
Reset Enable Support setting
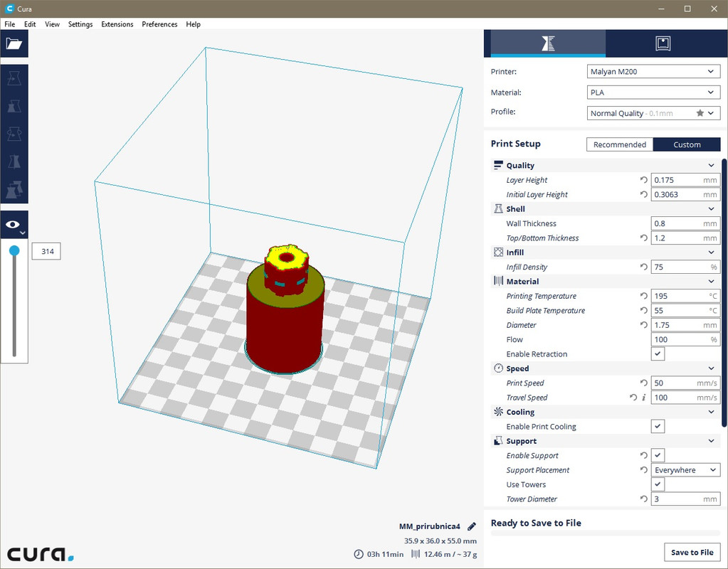(643, 455)
